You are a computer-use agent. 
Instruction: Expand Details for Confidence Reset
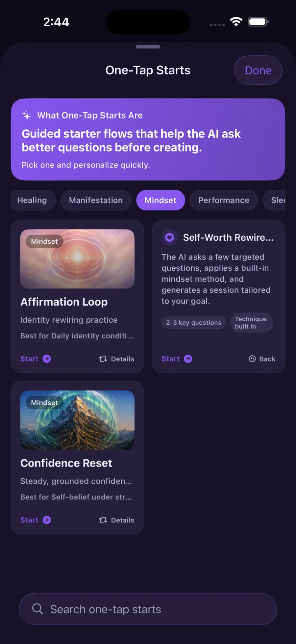pyautogui.click(x=116, y=520)
